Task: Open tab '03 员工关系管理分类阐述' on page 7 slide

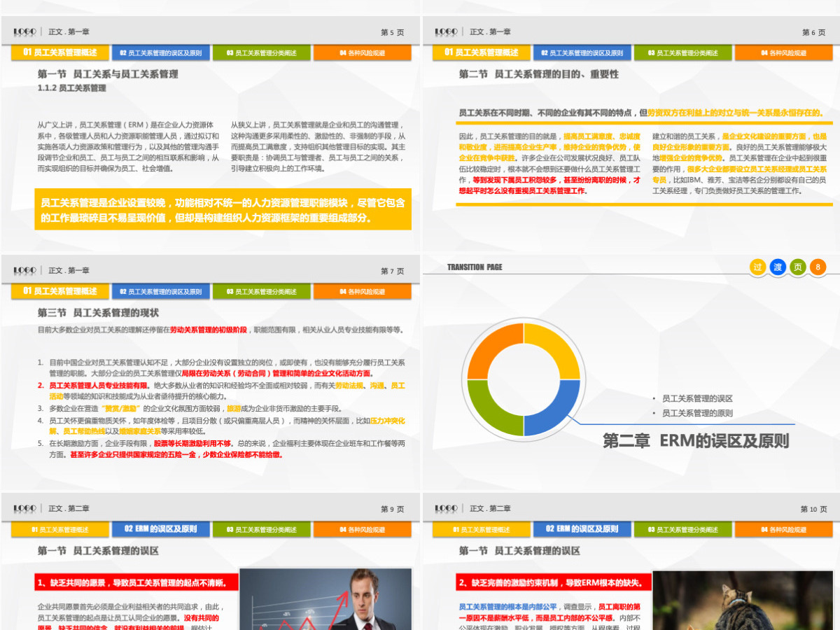Action: coord(261,291)
